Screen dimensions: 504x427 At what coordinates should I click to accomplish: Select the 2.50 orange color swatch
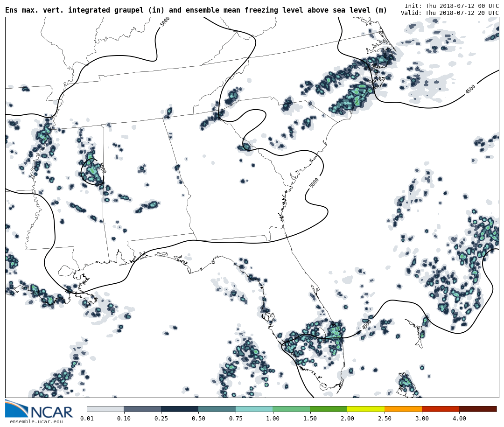click(x=403, y=409)
